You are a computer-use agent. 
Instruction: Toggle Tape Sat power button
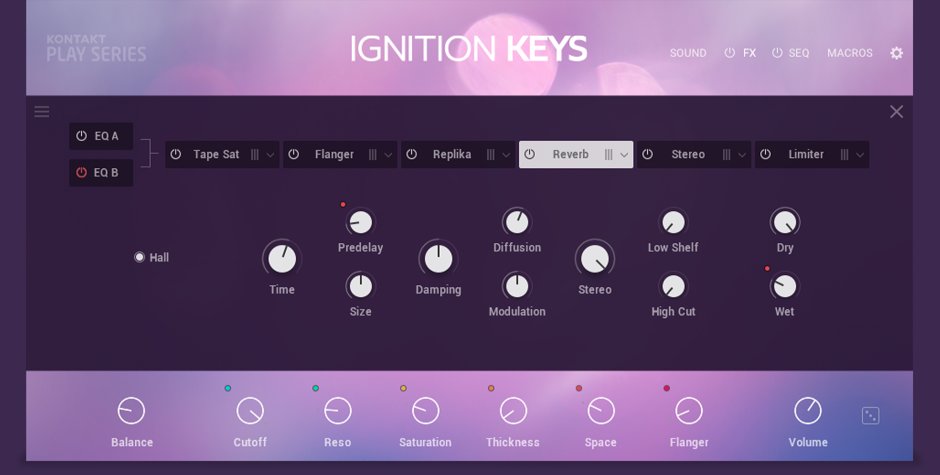(x=176, y=154)
